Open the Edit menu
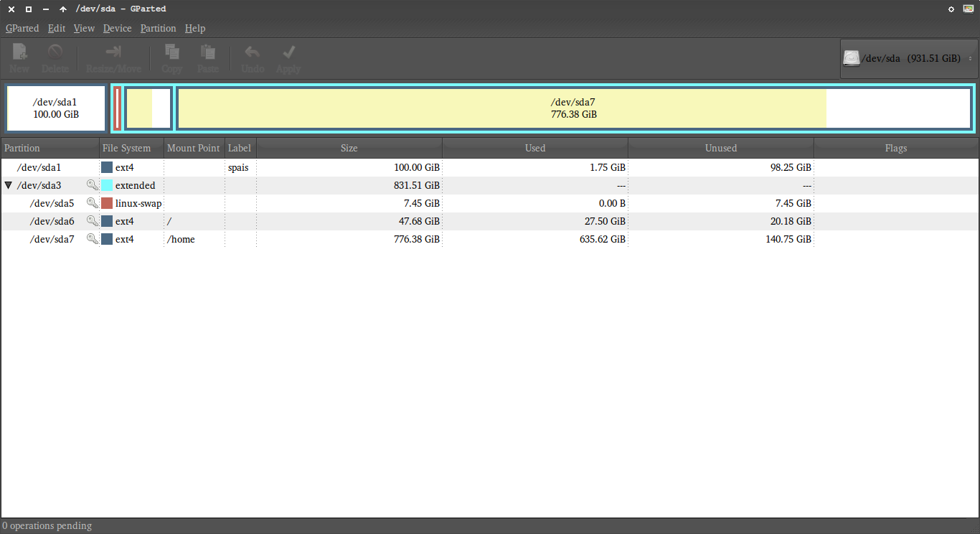The width and height of the screenshot is (980, 534). pyautogui.click(x=57, y=28)
